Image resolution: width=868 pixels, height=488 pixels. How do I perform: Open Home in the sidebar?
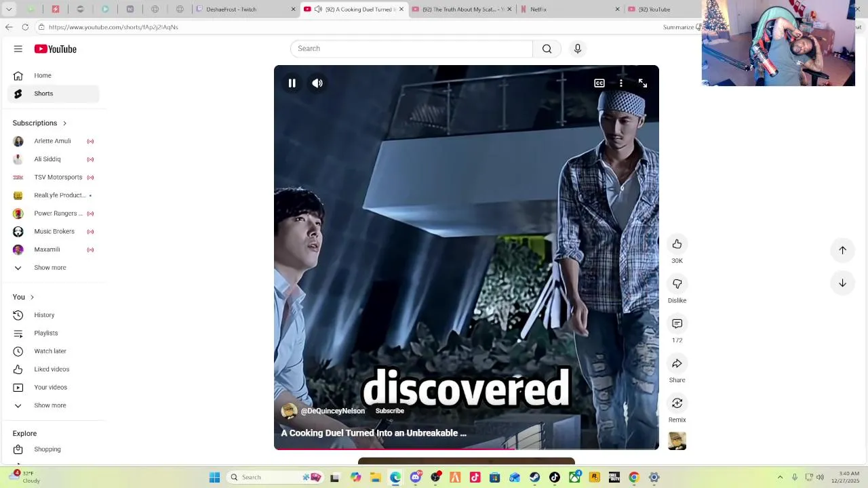(53, 75)
